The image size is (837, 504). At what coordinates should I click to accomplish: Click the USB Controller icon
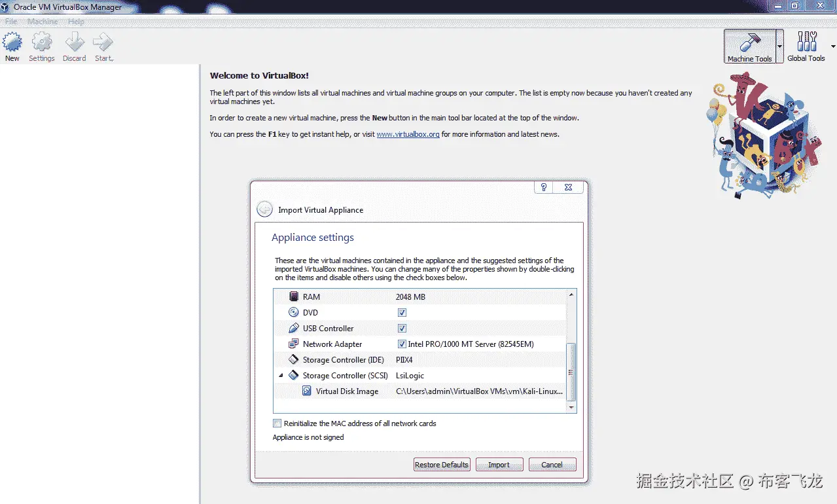click(294, 328)
